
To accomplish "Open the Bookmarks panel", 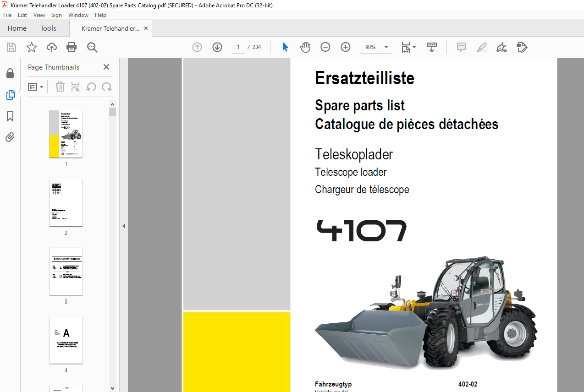I will [x=10, y=116].
